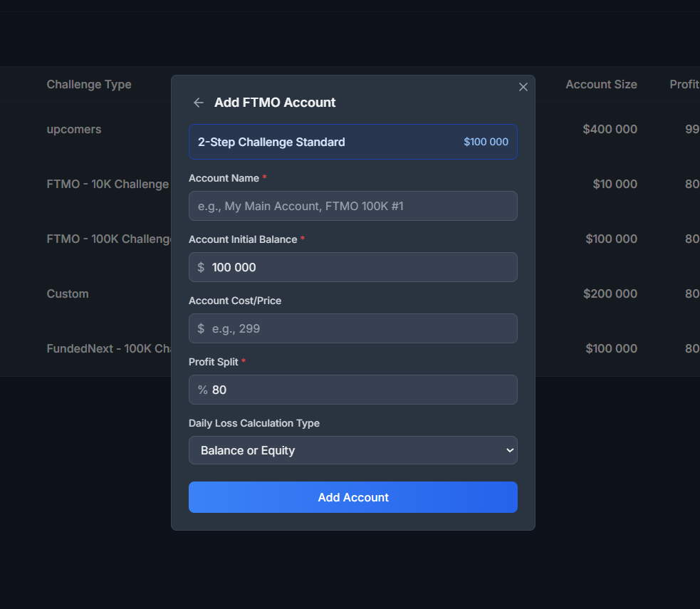Select the Challenge Type column header
700x609 pixels.
[89, 84]
